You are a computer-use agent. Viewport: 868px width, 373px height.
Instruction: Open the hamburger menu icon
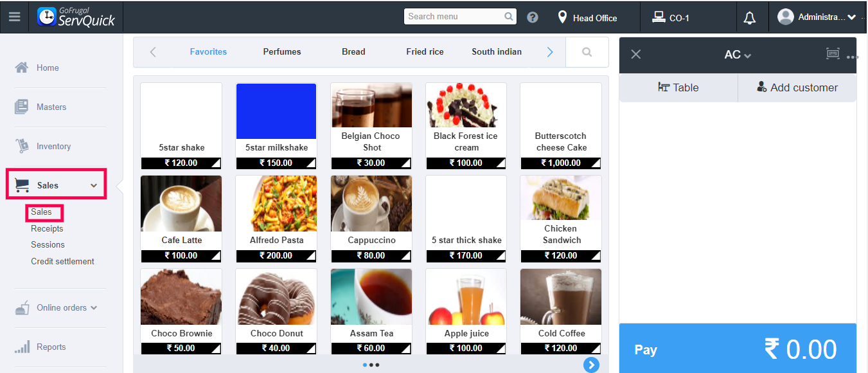[14, 17]
